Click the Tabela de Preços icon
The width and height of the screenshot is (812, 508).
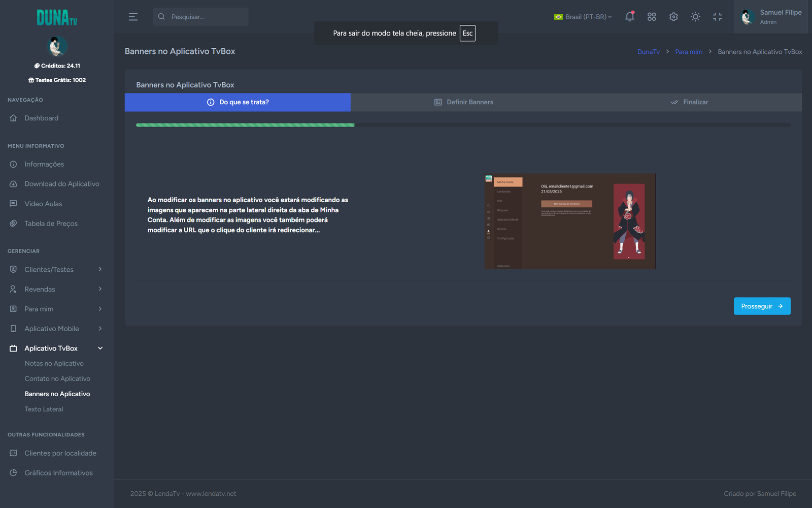(x=13, y=224)
